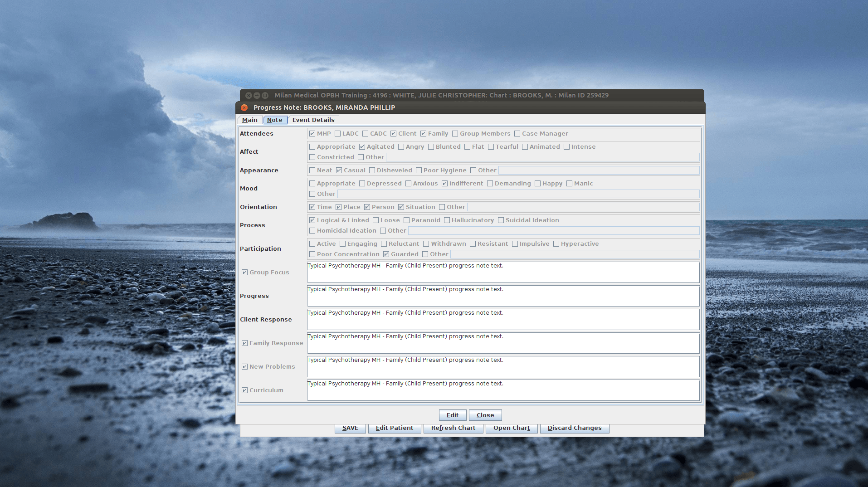Click Edit Patient in the chart window
The height and width of the screenshot is (487, 868).
pyautogui.click(x=395, y=428)
